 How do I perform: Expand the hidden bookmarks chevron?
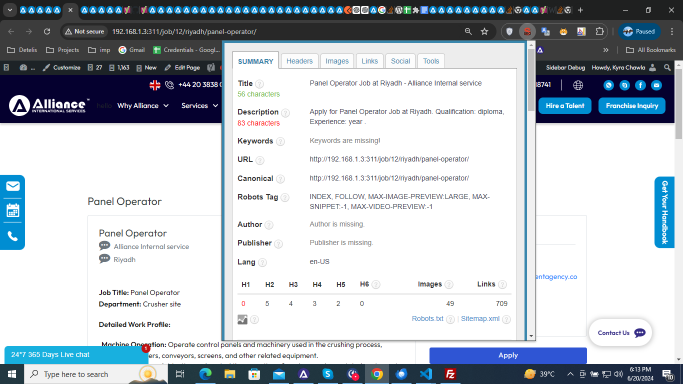coord(605,50)
